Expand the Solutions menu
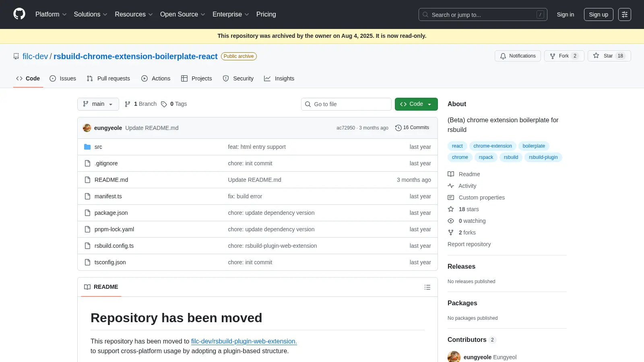 (91, 14)
